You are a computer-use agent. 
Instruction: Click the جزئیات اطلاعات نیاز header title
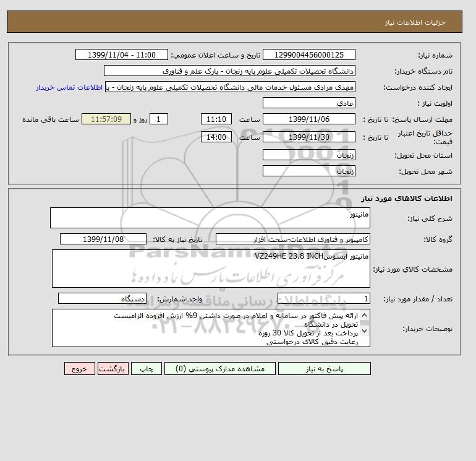point(415,22)
